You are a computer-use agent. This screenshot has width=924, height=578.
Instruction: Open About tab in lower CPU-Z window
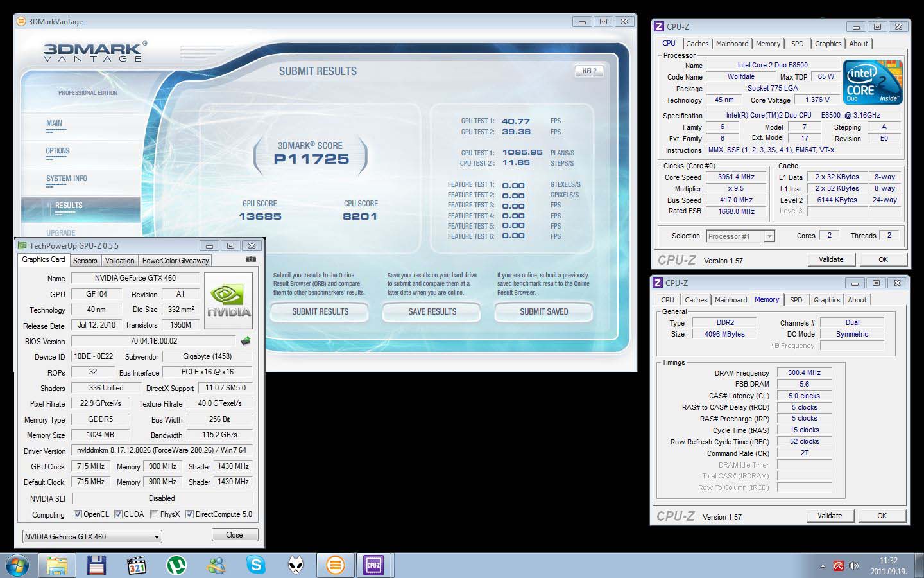click(x=857, y=300)
